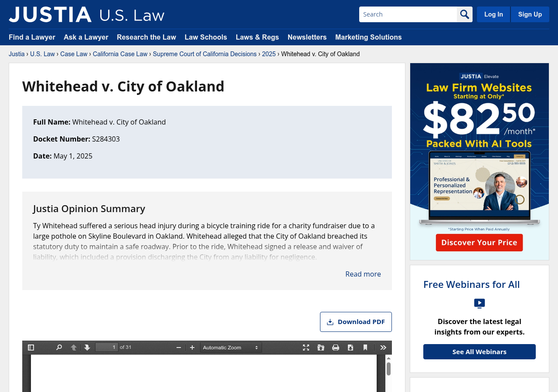Image resolution: width=558 pixels, height=392 pixels.
Task: Click Discover Your Price ad button
Action: [479, 243]
